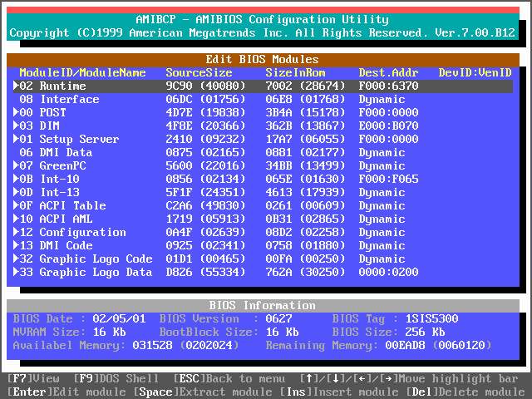Viewport: 532px width, 399px height.
Task: Click the NVRAM Size 16 Kb value
Action: point(109,332)
